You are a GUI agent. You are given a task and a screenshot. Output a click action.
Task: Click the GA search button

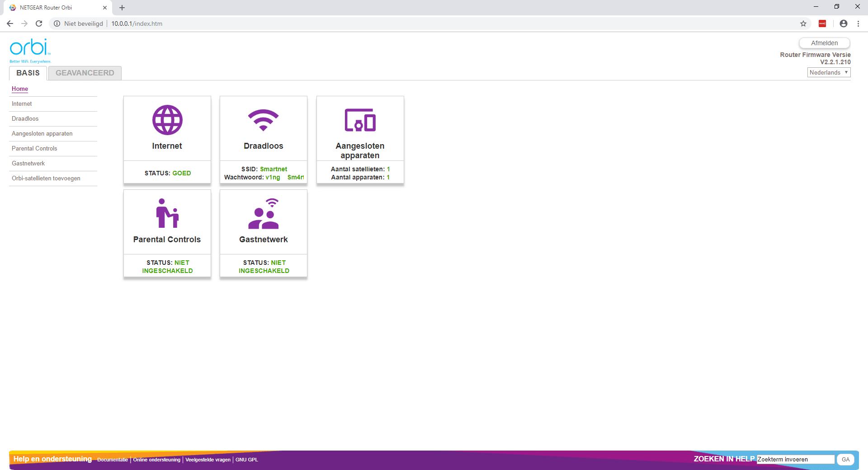coord(846,460)
